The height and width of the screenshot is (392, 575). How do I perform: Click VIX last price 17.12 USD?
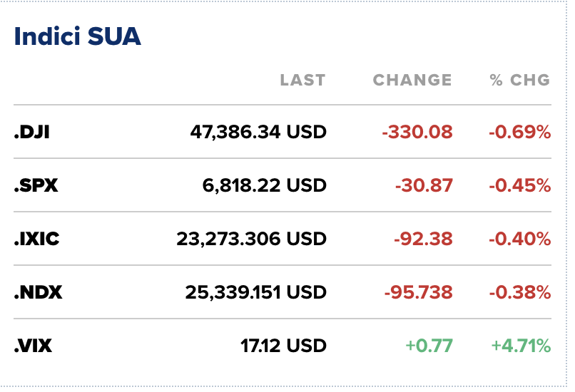click(x=283, y=346)
